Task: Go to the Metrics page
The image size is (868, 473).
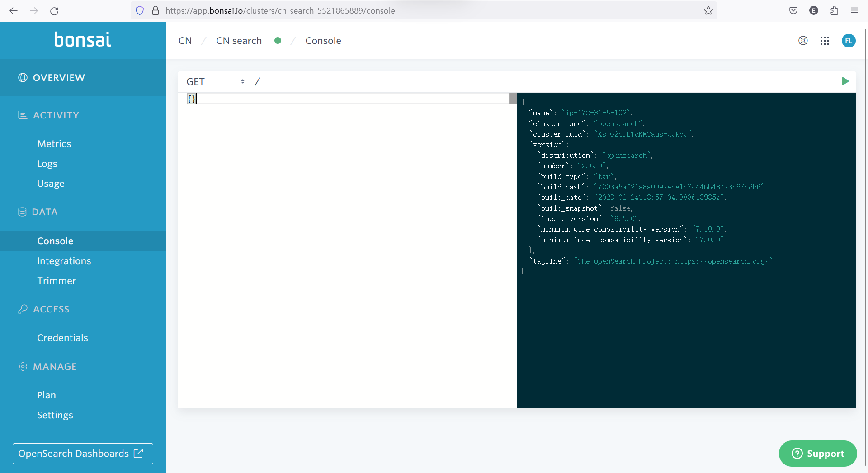Action: 54,144
